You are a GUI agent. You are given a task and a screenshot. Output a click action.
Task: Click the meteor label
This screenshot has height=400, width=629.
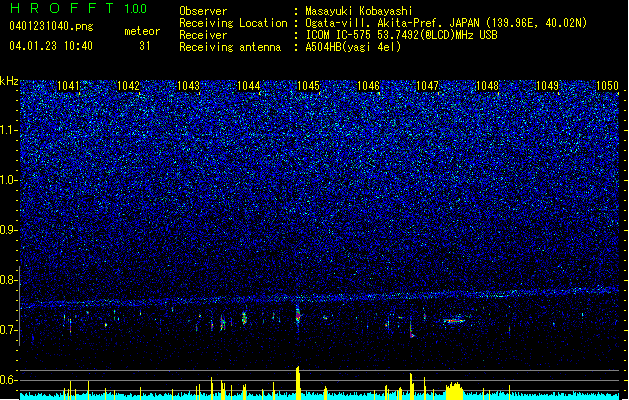[x=142, y=31]
